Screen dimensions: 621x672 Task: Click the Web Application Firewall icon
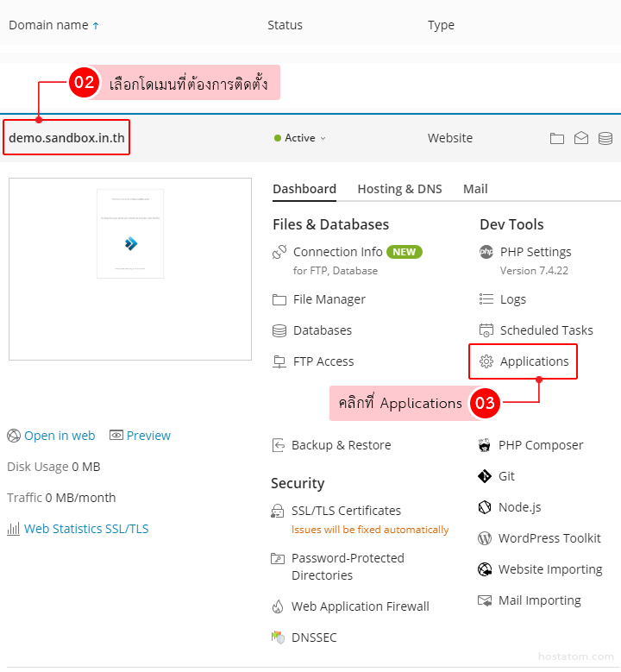click(278, 606)
